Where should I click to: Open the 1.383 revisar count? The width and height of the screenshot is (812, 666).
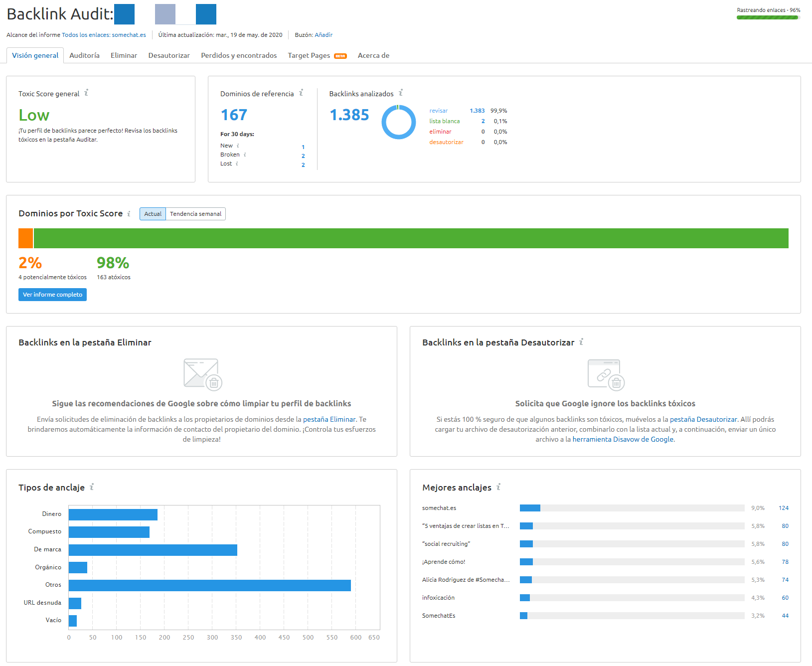pyautogui.click(x=477, y=111)
